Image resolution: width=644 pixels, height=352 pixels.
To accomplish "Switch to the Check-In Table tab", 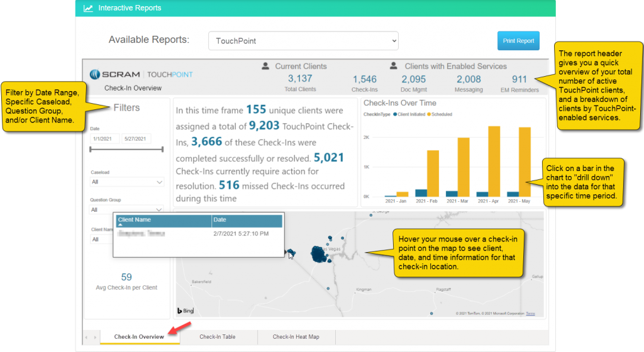I will [x=218, y=337].
